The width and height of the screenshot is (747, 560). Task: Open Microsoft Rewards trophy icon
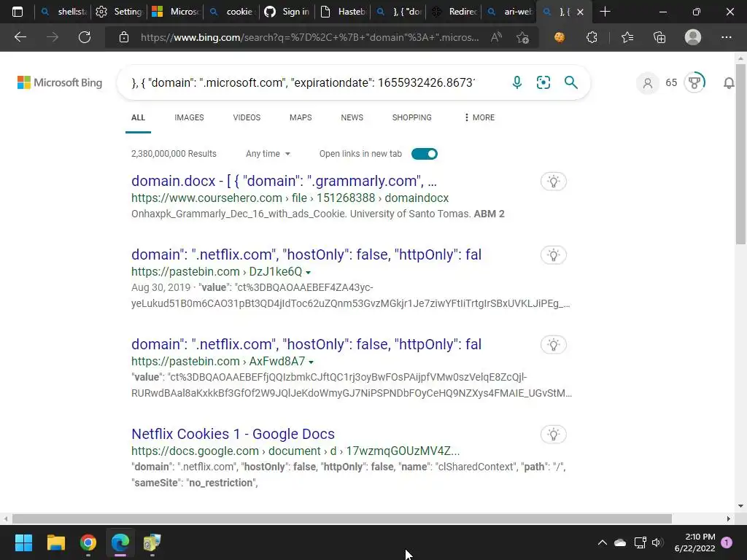(694, 83)
